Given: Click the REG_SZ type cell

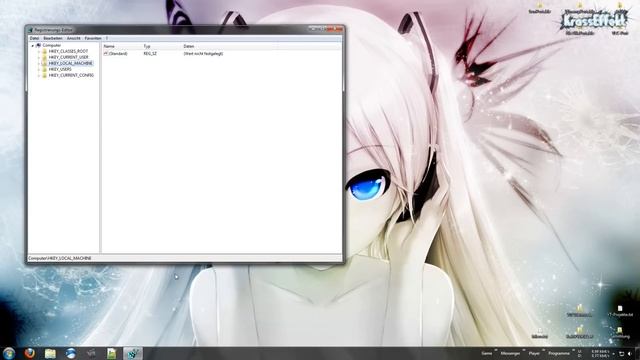Looking at the screenshot, I should (150, 53).
